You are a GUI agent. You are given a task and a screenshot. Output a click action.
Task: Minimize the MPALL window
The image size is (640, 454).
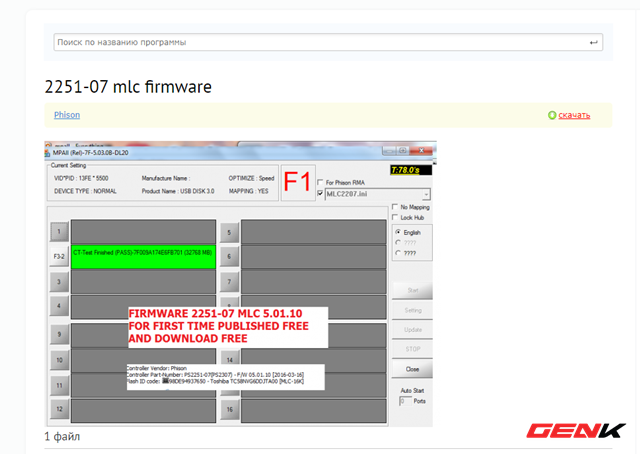pyautogui.click(x=389, y=151)
